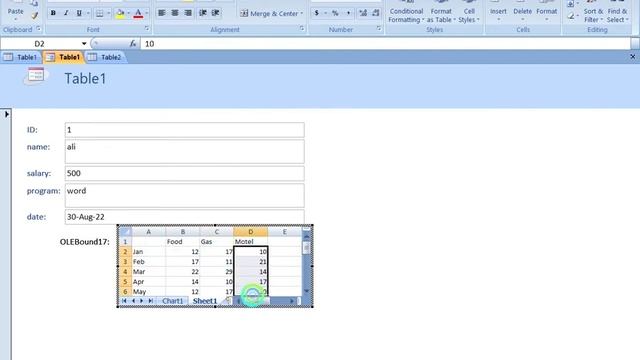The height and width of the screenshot is (360, 640).
Task: Click Increase Decimal icon
Action: click(x=363, y=13)
